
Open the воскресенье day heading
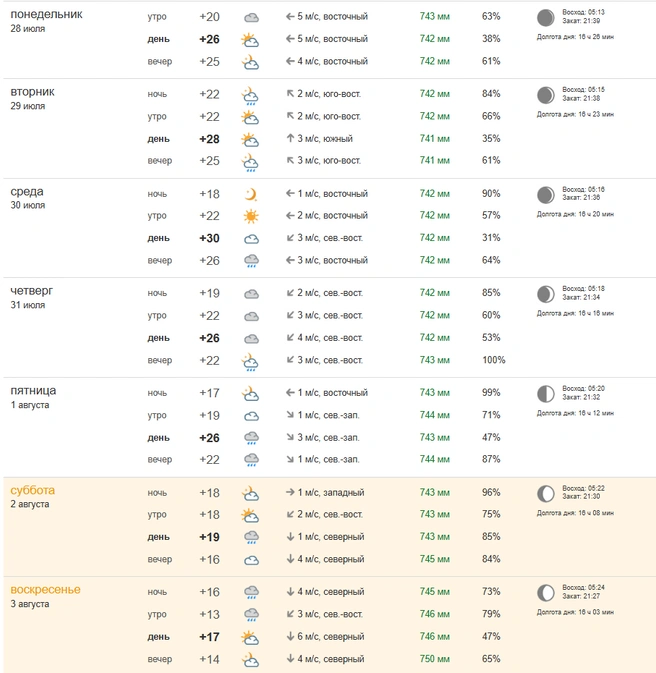[x=46, y=590]
